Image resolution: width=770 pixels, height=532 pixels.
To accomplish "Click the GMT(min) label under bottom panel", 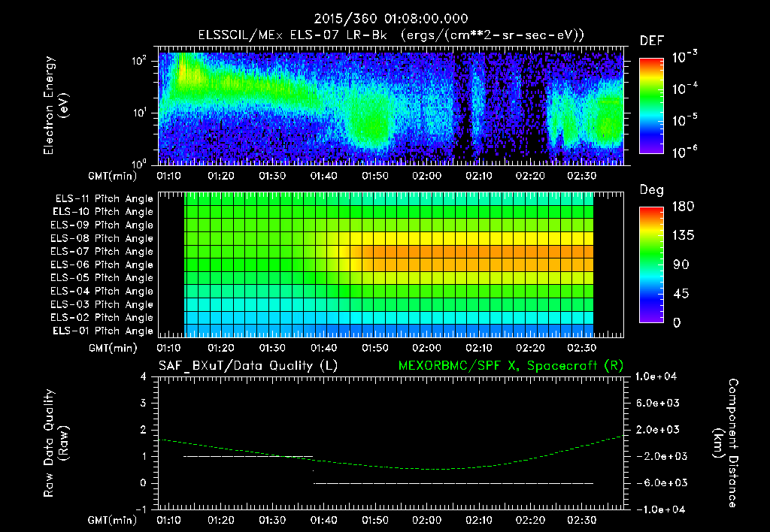I will (113, 520).
